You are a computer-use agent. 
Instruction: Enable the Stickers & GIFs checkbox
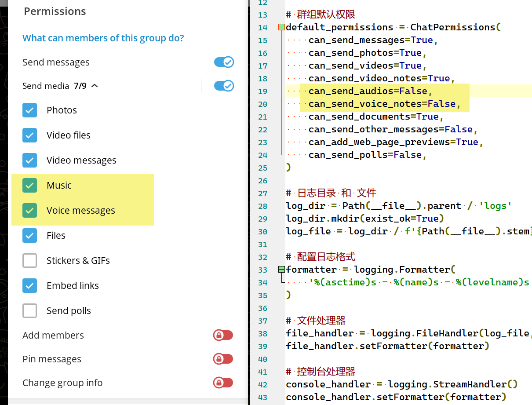point(30,261)
